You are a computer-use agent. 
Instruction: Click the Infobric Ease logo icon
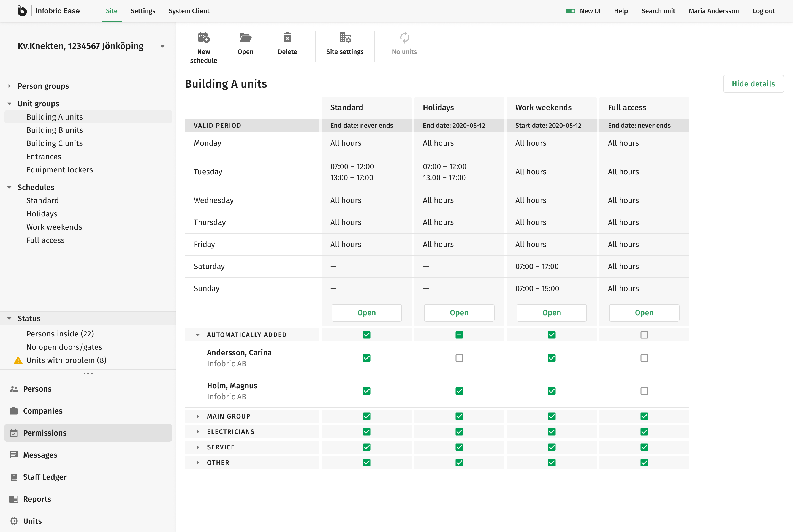click(22, 11)
